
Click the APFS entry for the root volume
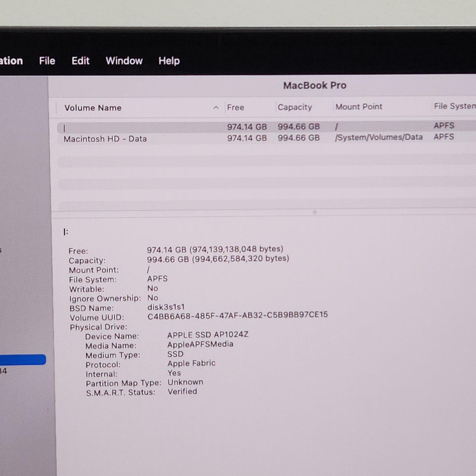click(x=443, y=125)
